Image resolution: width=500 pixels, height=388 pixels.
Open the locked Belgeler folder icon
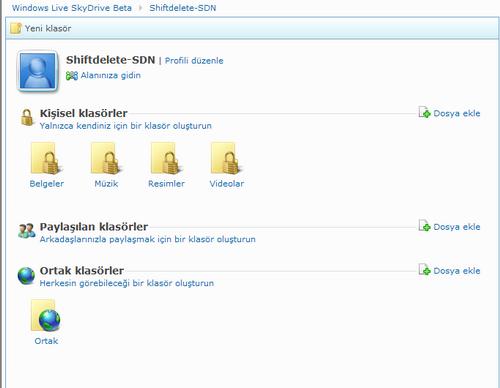46,158
